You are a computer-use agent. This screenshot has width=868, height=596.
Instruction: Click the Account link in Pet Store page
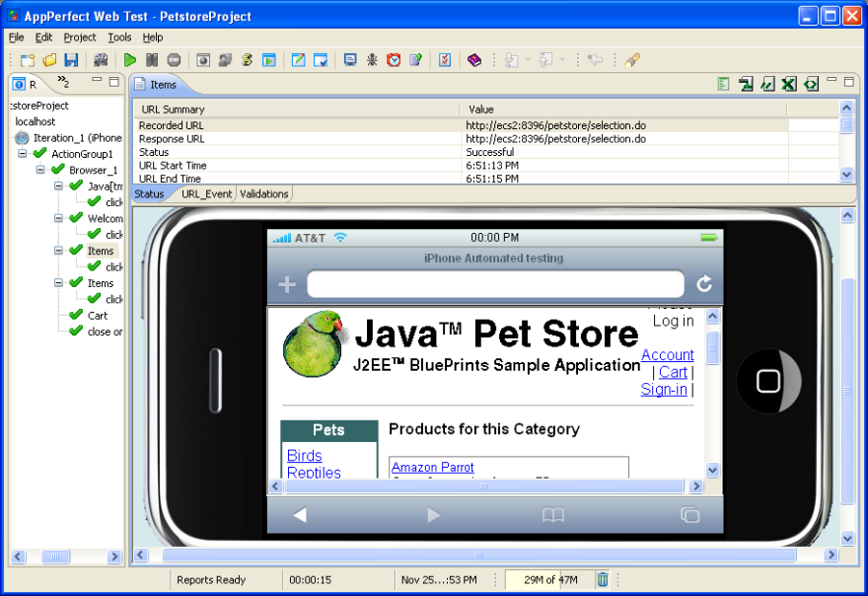(668, 354)
